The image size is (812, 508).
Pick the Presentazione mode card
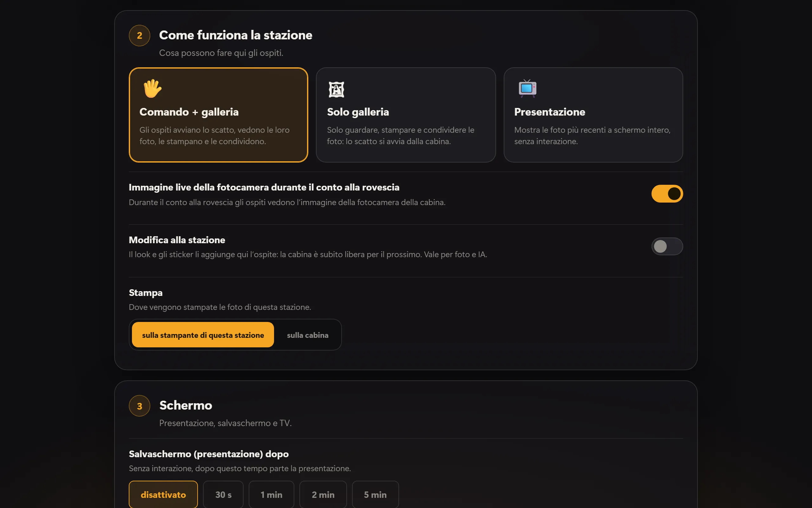click(593, 115)
